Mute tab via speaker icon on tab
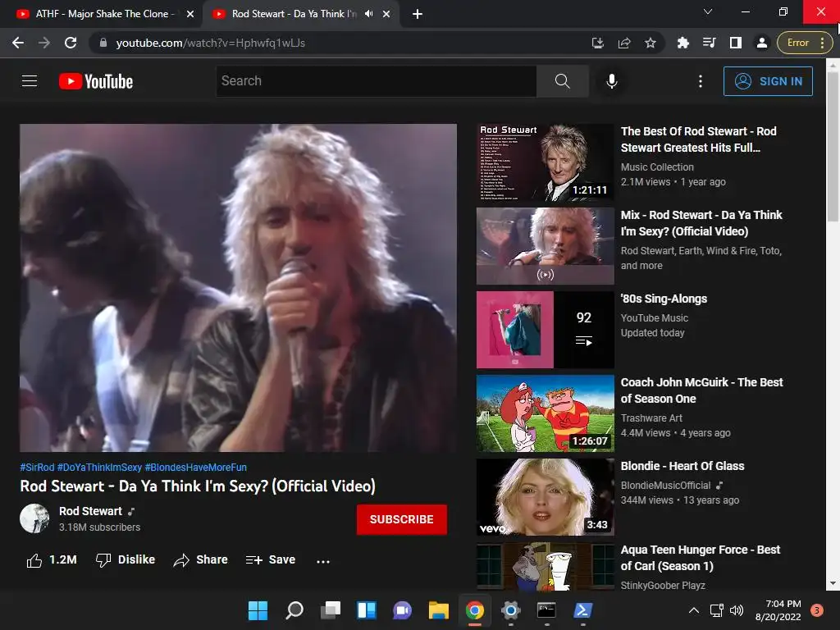The height and width of the screenshot is (630, 840). coord(368,14)
